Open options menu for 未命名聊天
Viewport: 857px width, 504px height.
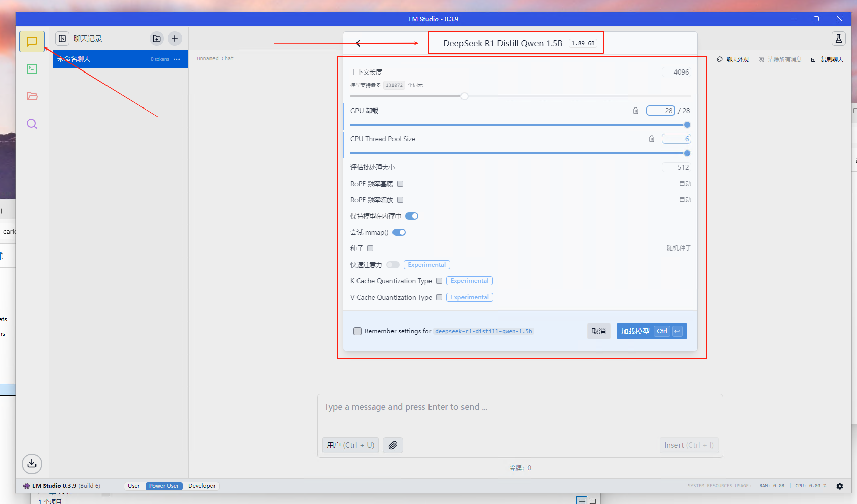(177, 59)
